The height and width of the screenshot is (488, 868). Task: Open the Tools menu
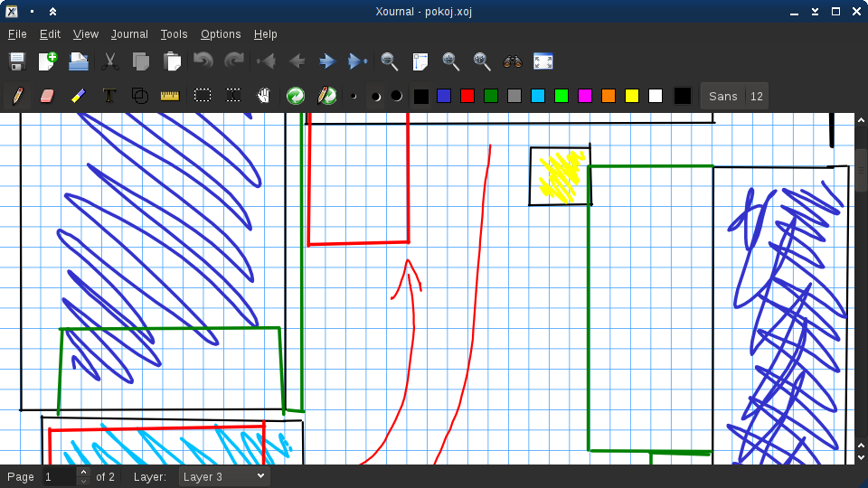click(174, 34)
